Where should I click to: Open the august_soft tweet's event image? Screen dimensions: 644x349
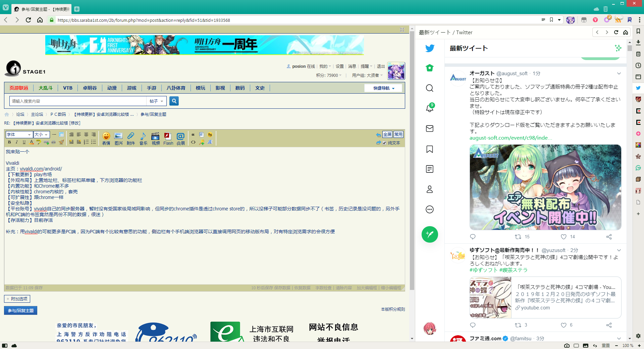pyautogui.click(x=545, y=187)
